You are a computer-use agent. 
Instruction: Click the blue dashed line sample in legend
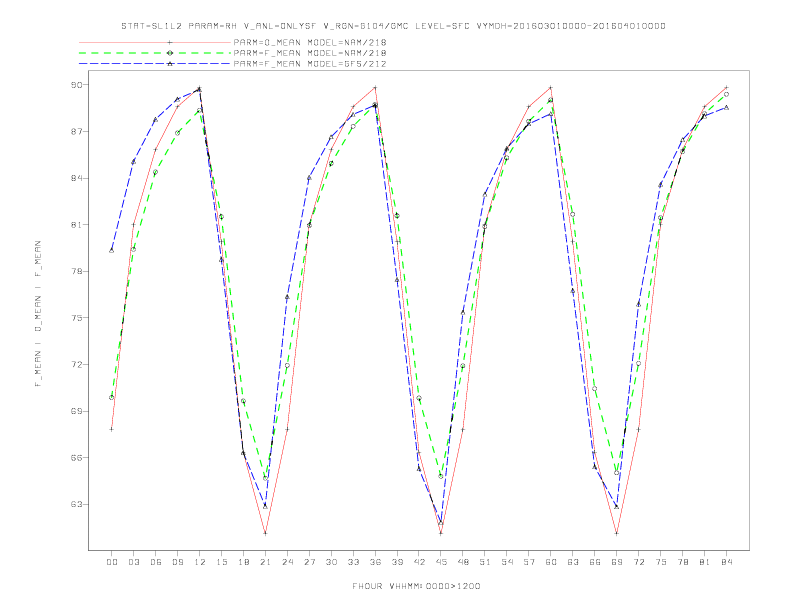(155, 64)
